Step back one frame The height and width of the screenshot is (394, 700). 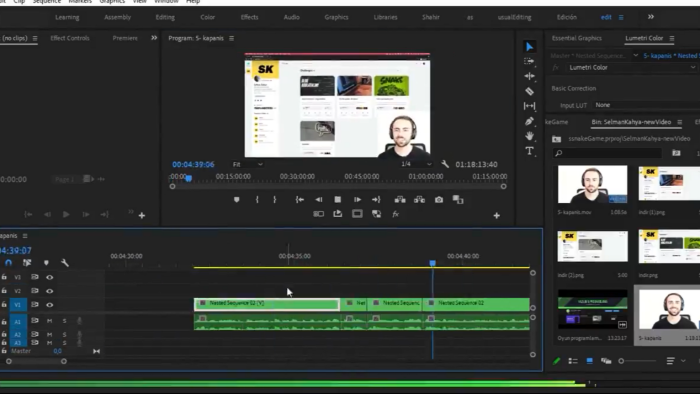(319, 199)
